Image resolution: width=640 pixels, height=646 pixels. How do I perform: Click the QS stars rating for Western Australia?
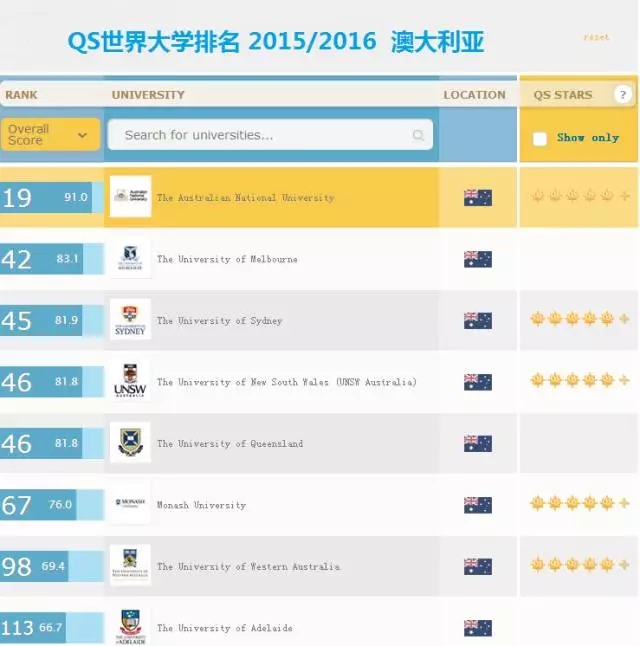click(x=580, y=564)
